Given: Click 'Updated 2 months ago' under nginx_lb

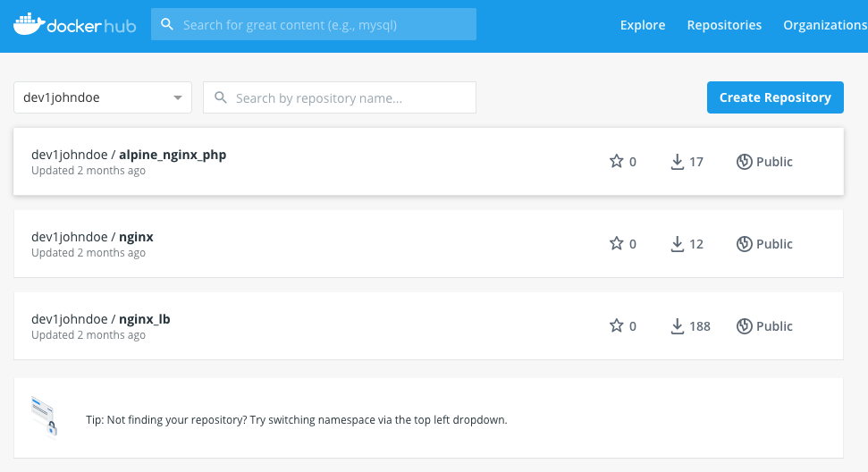Looking at the screenshot, I should tap(88, 334).
